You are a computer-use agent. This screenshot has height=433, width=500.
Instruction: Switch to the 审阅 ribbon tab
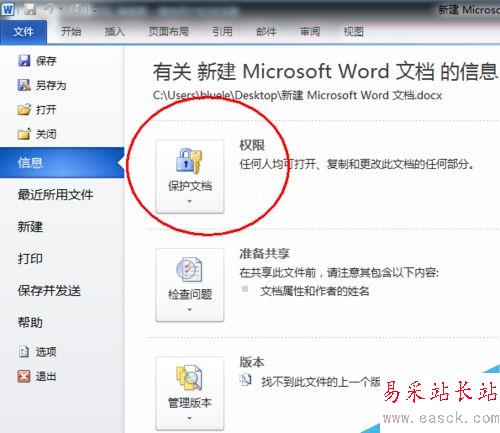coord(310,32)
